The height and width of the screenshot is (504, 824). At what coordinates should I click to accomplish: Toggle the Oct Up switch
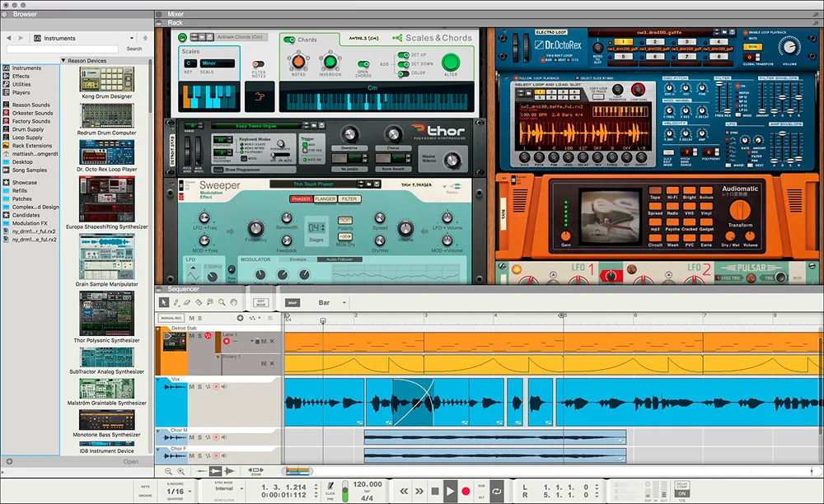point(403,54)
